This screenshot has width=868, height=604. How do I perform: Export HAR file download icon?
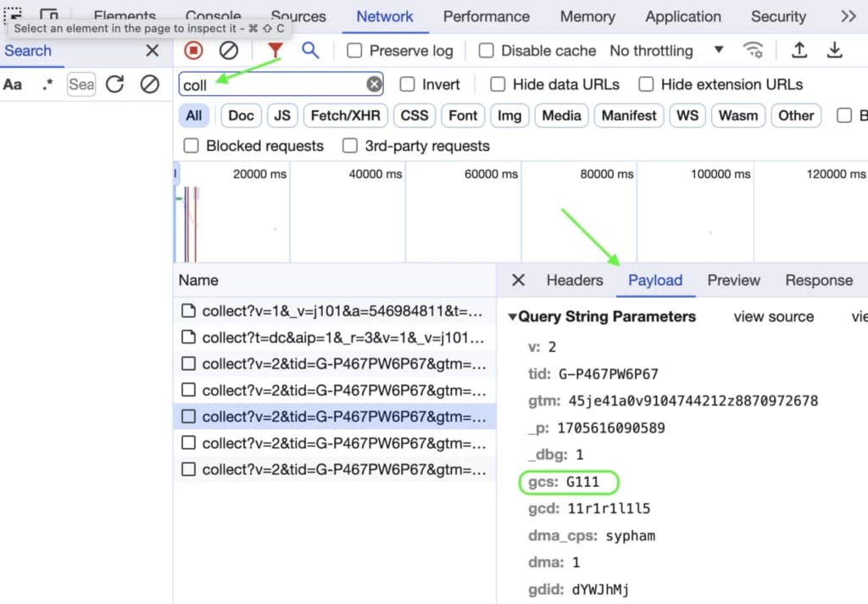pos(834,50)
